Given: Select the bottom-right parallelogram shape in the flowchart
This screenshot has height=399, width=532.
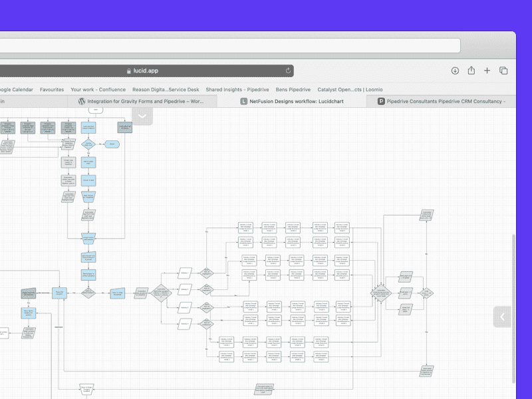Looking at the screenshot, I should tap(426, 371).
